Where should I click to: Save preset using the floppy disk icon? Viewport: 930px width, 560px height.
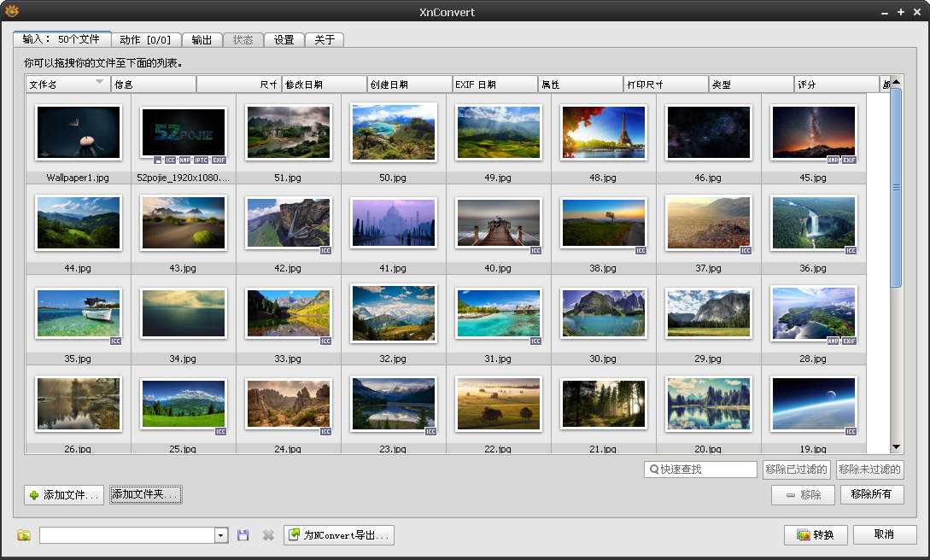click(243, 535)
